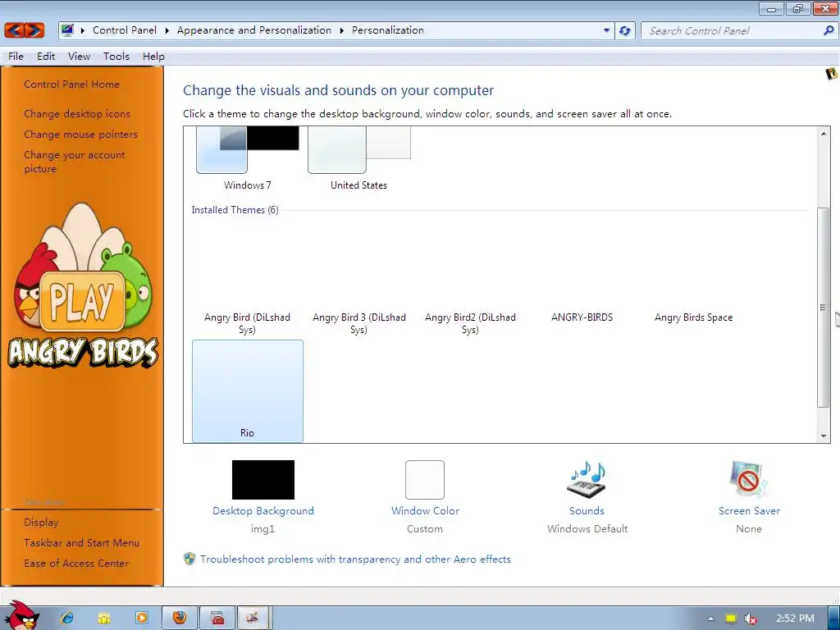The image size is (840, 630).
Task: Refresh the Personalization page
Action: 624,30
